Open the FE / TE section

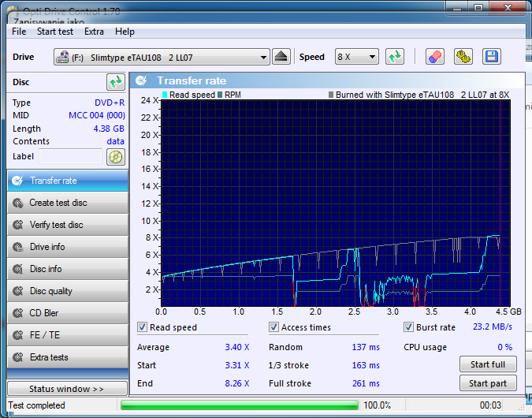click(68, 335)
